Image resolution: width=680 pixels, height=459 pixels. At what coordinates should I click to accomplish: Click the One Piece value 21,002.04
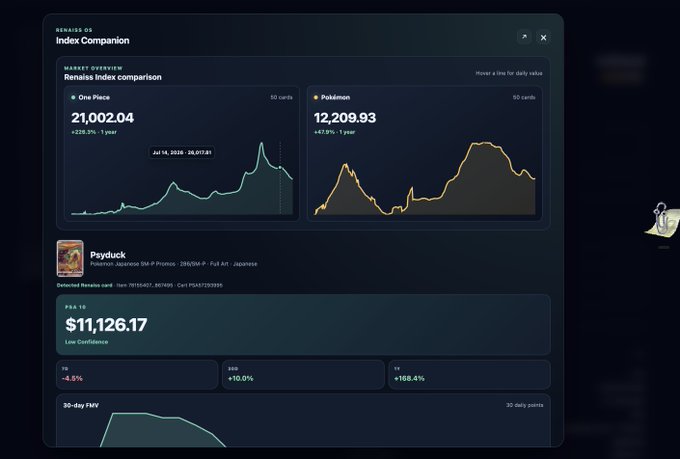(102, 118)
